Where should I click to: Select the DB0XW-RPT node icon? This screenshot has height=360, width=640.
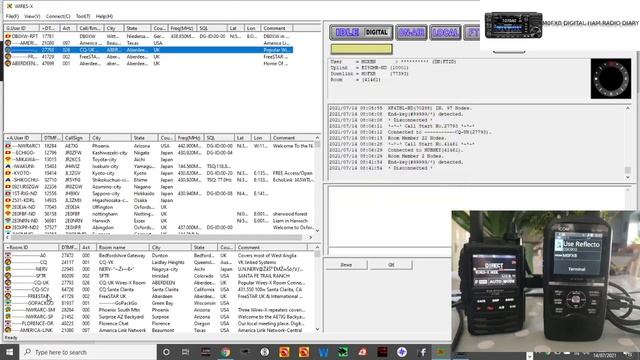[x=8, y=36]
